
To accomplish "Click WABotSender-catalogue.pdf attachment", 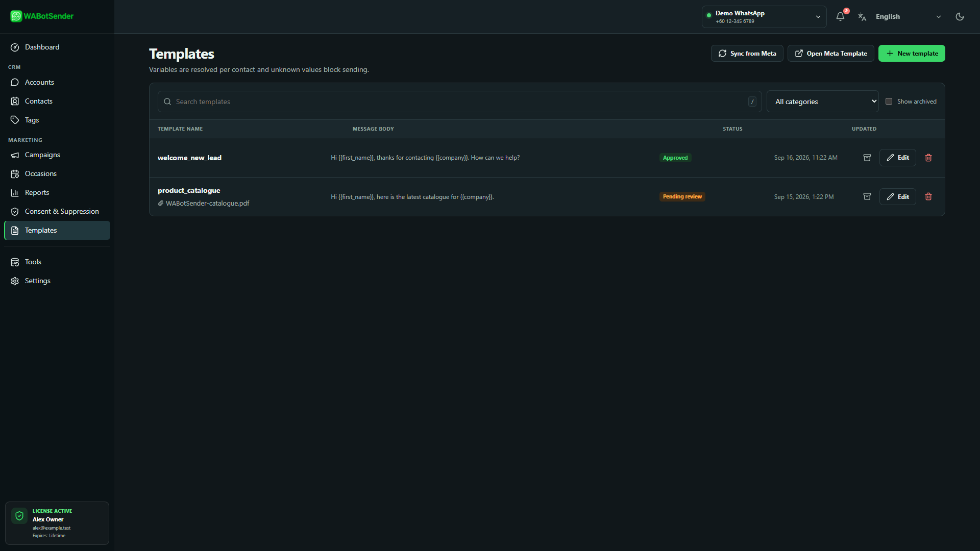I will [207, 203].
